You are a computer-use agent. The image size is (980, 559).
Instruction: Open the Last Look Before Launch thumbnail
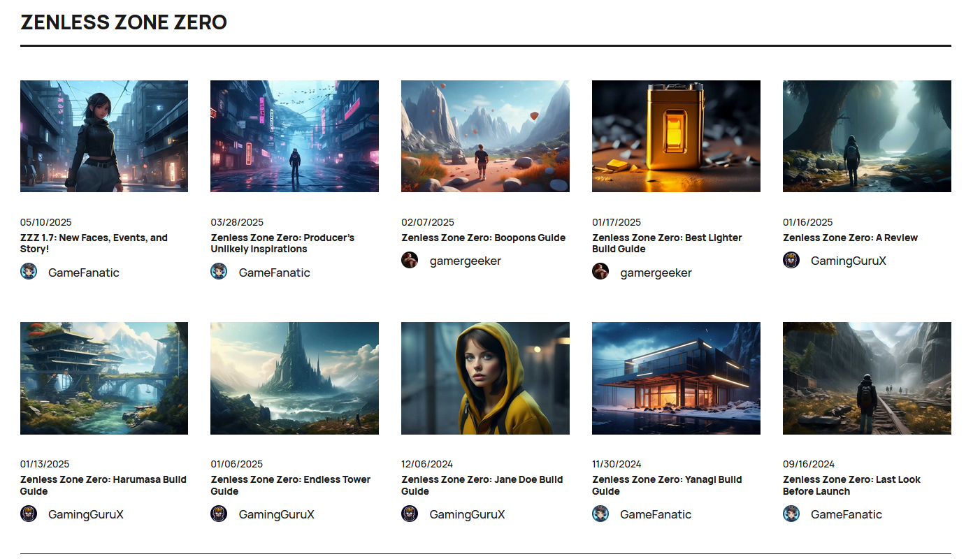[867, 378]
